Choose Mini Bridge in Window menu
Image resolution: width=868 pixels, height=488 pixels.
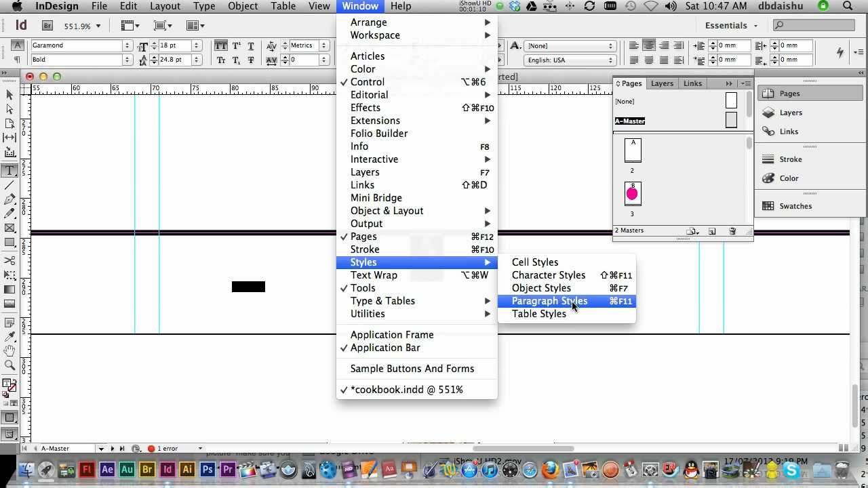click(x=417, y=198)
